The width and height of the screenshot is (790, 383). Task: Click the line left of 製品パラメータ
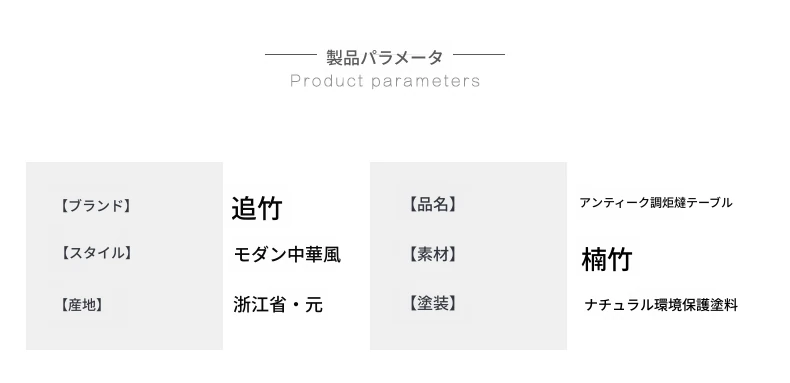(x=291, y=54)
